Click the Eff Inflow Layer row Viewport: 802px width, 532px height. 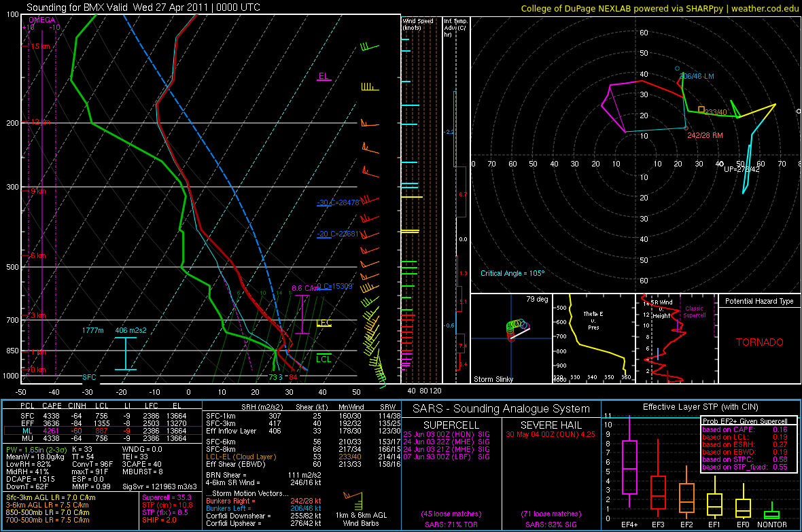pos(303,431)
